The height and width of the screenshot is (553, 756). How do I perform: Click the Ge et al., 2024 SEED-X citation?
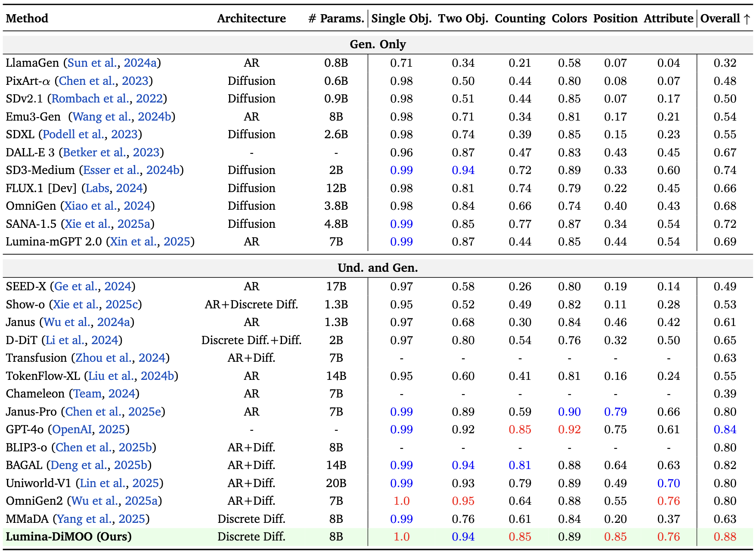[x=93, y=286]
